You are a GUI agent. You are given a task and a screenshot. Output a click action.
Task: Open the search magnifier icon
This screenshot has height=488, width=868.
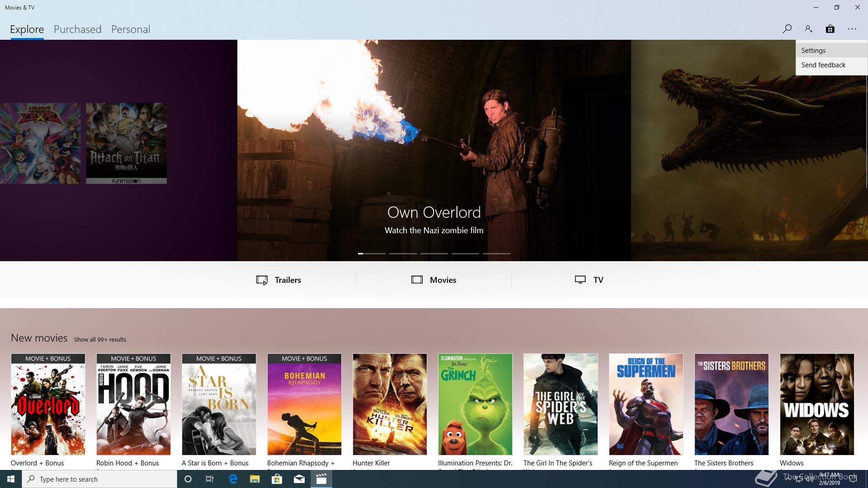(787, 29)
